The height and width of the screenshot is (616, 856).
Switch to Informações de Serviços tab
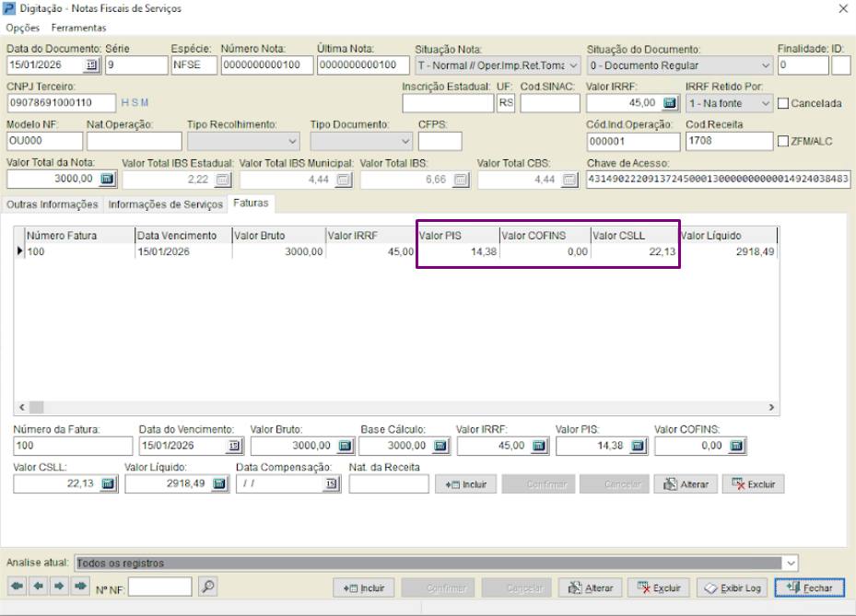pos(166,204)
